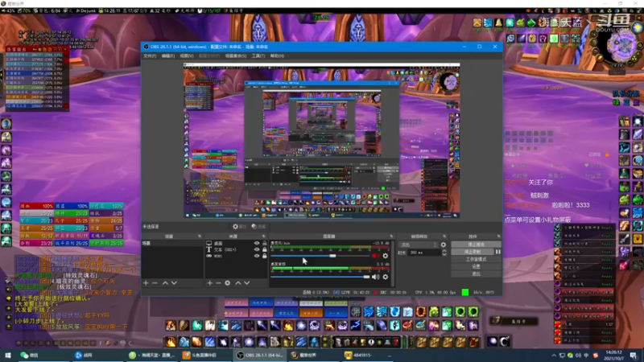Open source filters button above scenes panel
This screenshot has width=644, height=362.
(x=258, y=226)
